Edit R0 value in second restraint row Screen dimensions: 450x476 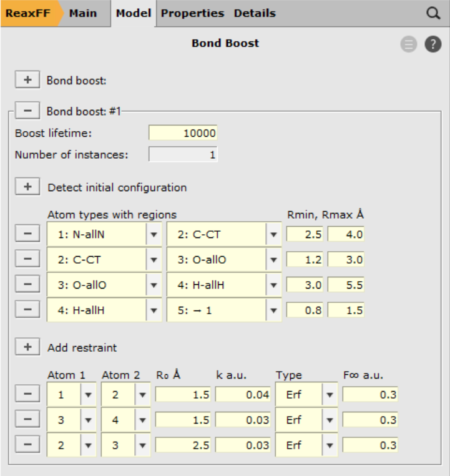click(x=183, y=420)
